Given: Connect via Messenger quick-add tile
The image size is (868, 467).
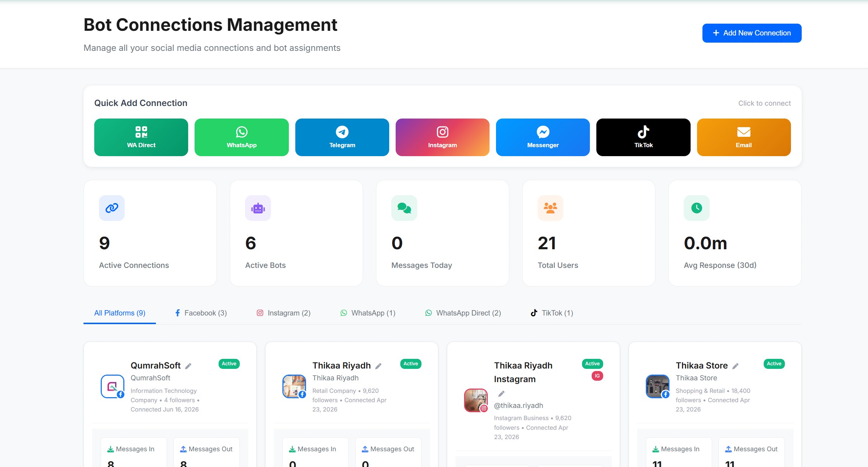Looking at the screenshot, I should (x=543, y=137).
